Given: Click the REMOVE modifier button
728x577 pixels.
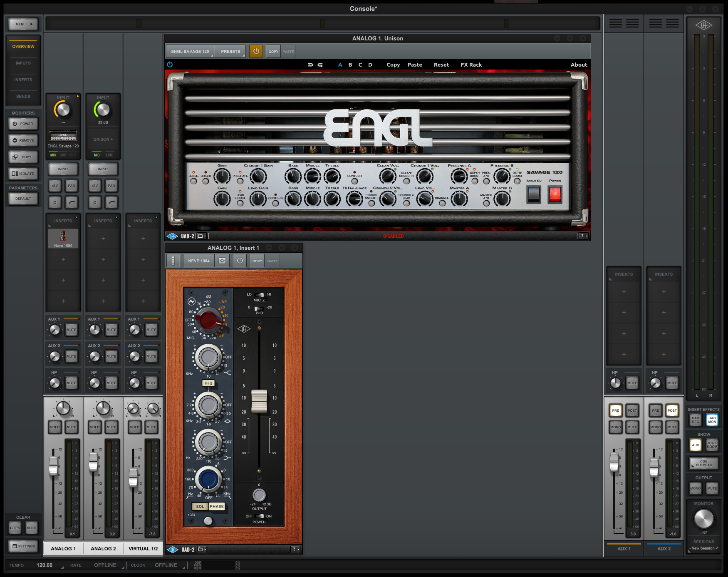Looking at the screenshot, I should [23, 140].
